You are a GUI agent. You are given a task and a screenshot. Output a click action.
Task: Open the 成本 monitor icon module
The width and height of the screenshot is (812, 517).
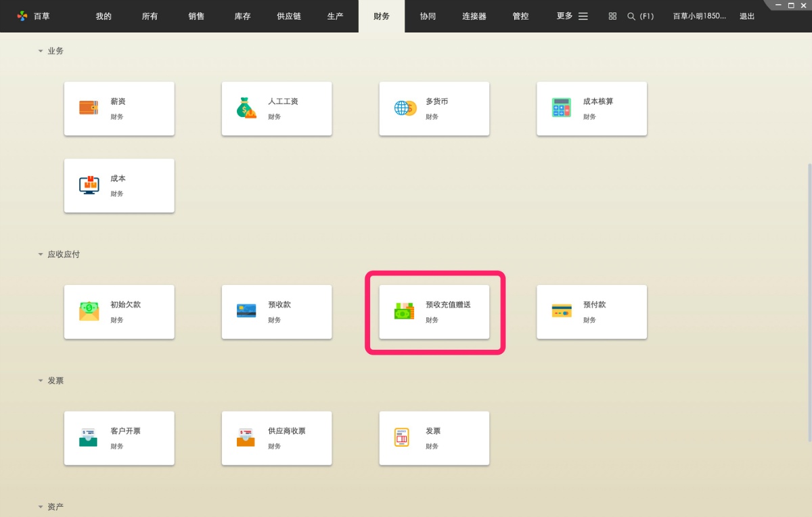(x=89, y=185)
